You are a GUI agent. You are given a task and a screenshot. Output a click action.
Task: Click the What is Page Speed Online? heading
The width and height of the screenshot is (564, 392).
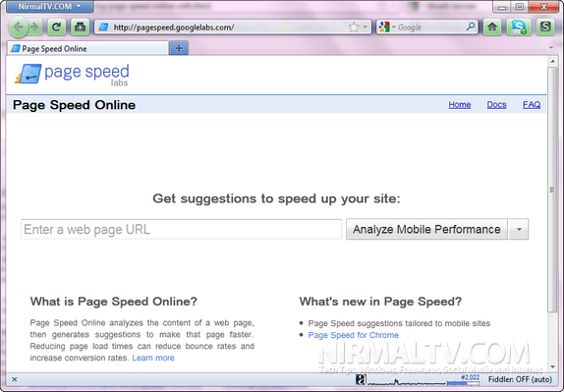click(114, 302)
